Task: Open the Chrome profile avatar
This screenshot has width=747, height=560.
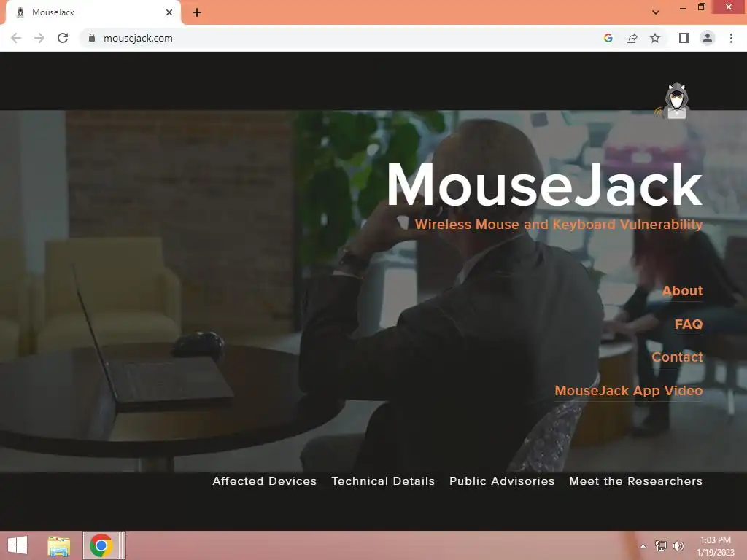Action: click(708, 38)
